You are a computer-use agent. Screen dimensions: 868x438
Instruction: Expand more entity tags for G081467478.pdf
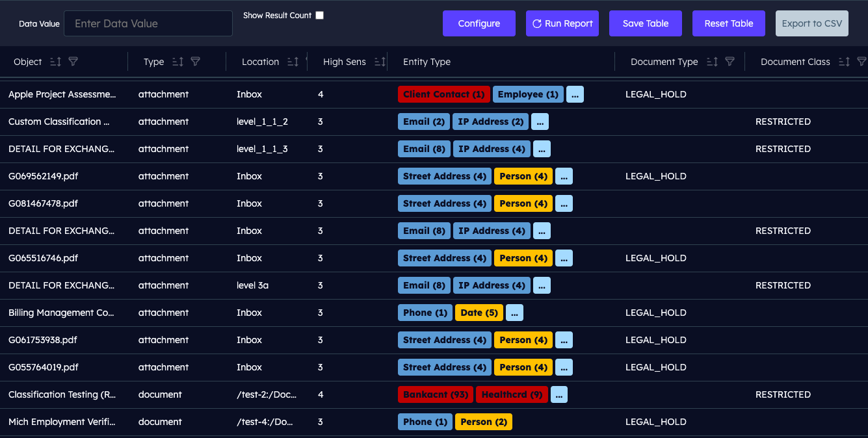pos(564,203)
